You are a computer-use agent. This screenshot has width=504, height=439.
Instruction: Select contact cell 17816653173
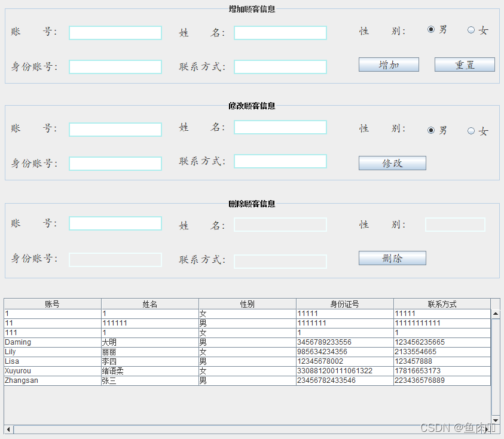tap(442, 372)
